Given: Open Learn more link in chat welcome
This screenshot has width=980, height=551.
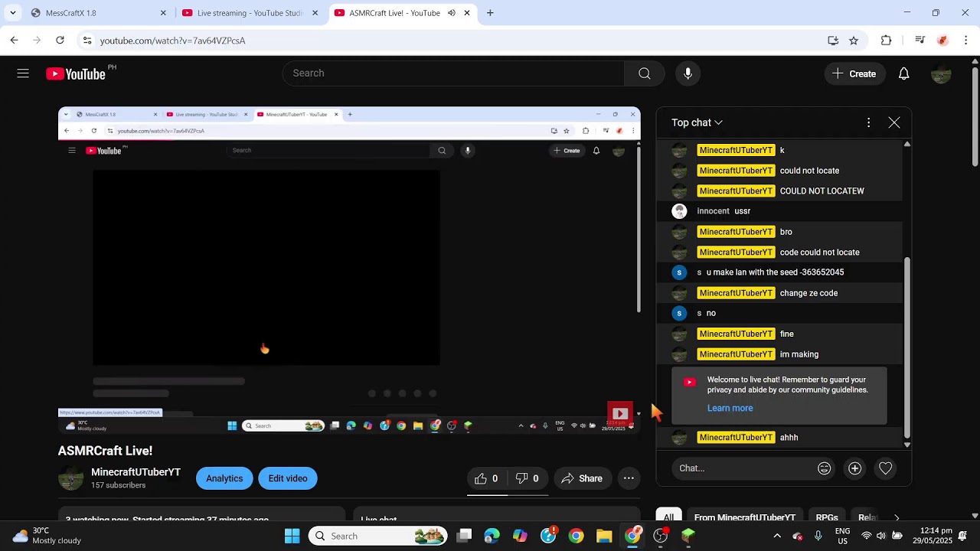Looking at the screenshot, I should tap(730, 408).
